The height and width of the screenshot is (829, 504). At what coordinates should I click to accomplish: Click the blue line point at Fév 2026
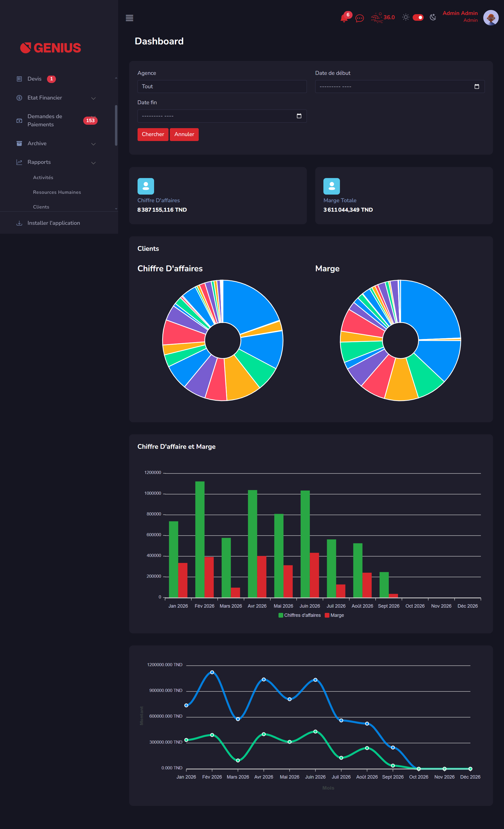(212, 672)
